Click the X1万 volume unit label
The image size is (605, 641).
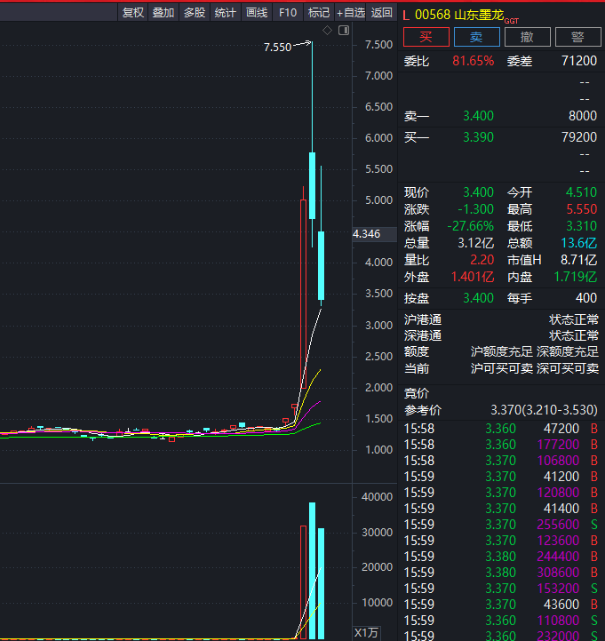(x=366, y=632)
